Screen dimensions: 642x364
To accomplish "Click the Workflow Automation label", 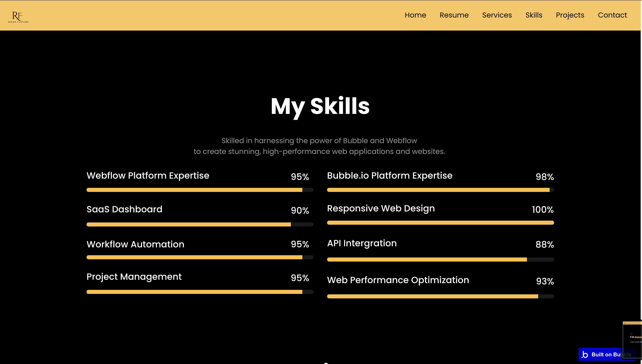I will click(x=135, y=244).
